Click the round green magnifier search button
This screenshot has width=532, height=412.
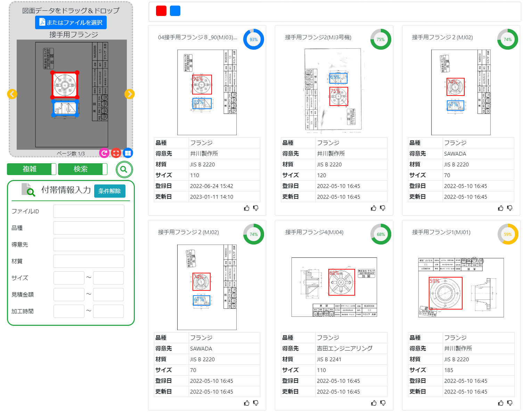click(124, 170)
